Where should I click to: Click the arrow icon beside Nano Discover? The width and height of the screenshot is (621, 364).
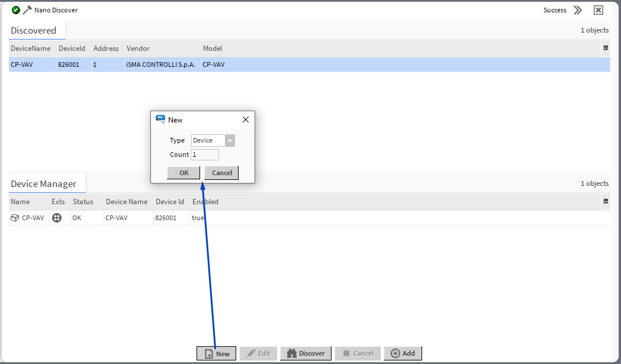point(26,9)
